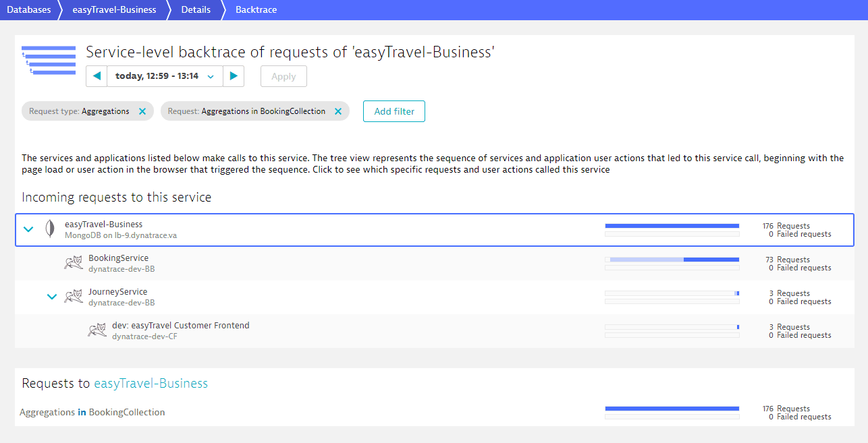Remove Aggregations in BookingCollection filter
This screenshot has width=868, height=443.
coord(338,111)
